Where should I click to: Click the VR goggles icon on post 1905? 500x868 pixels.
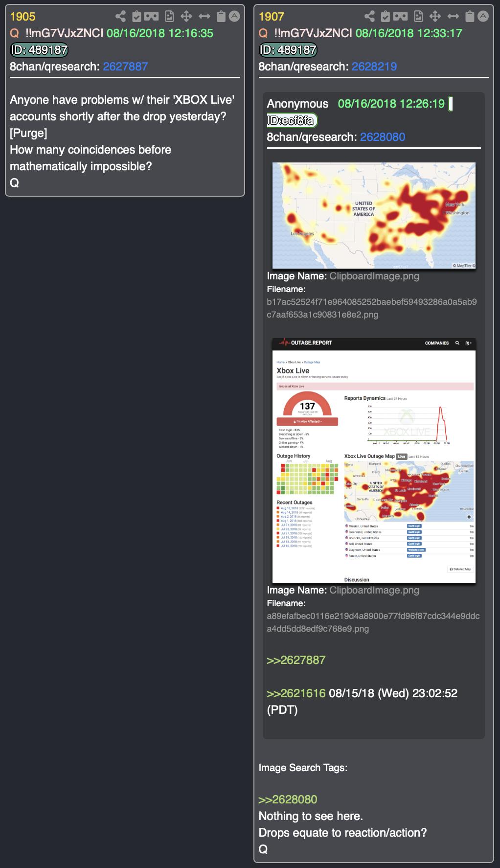(x=151, y=17)
